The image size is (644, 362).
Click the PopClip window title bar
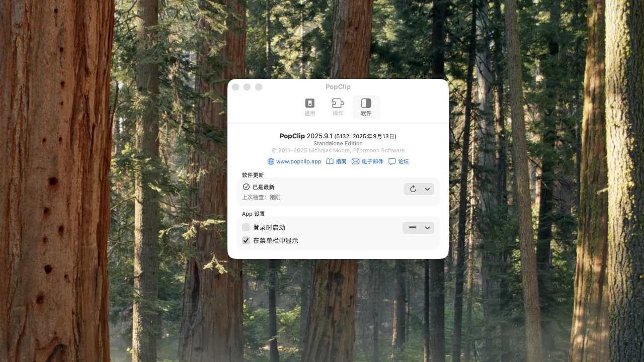[338, 87]
